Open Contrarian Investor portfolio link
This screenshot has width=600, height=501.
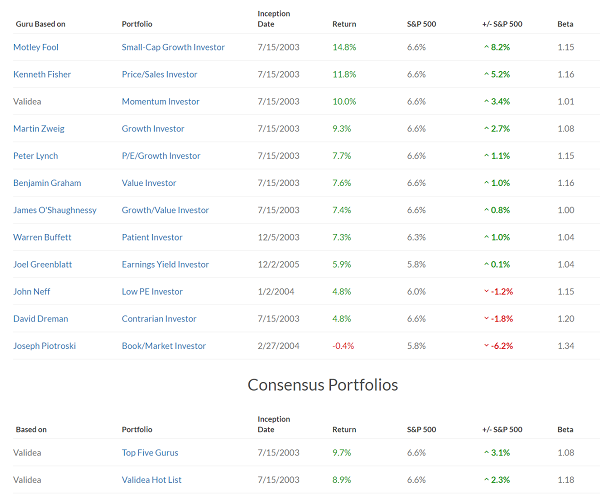159,319
